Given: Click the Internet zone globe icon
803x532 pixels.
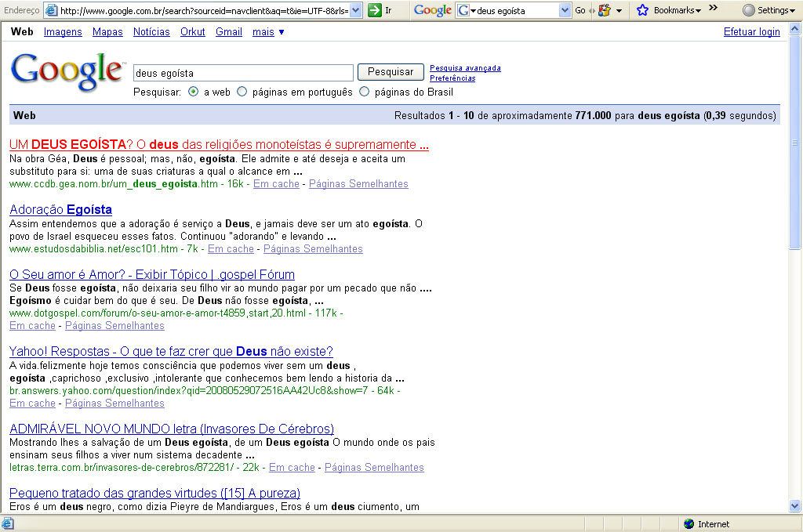Looking at the screenshot, I should click(x=689, y=524).
